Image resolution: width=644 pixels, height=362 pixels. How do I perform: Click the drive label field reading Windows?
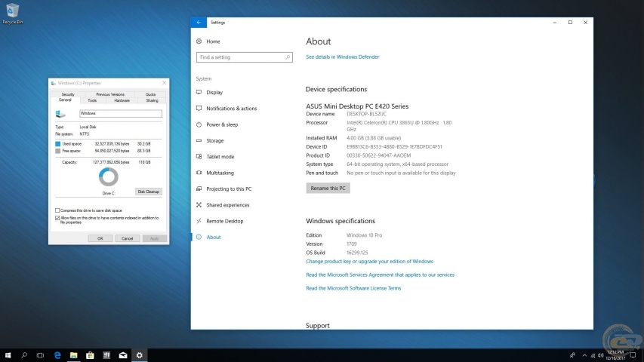point(120,114)
